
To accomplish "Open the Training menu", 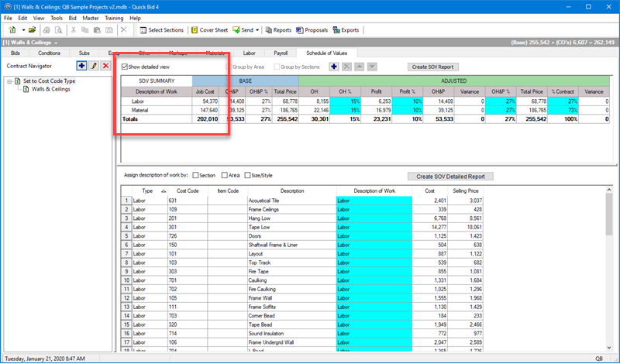I will click(x=114, y=18).
